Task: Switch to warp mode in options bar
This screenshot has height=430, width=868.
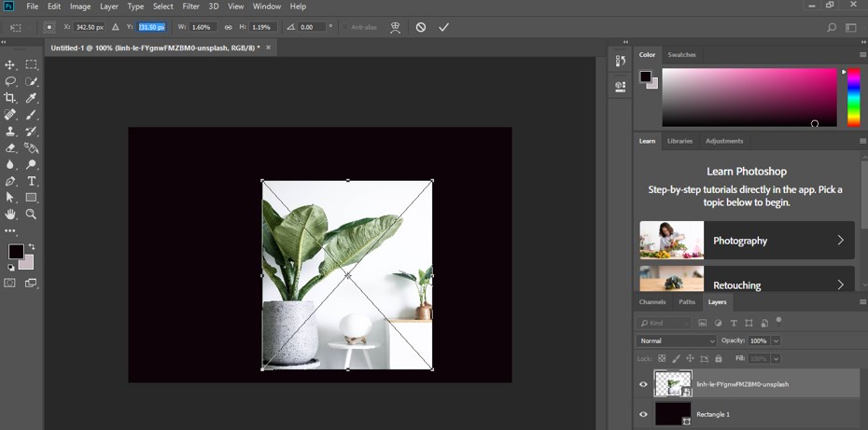Action: point(395,28)
